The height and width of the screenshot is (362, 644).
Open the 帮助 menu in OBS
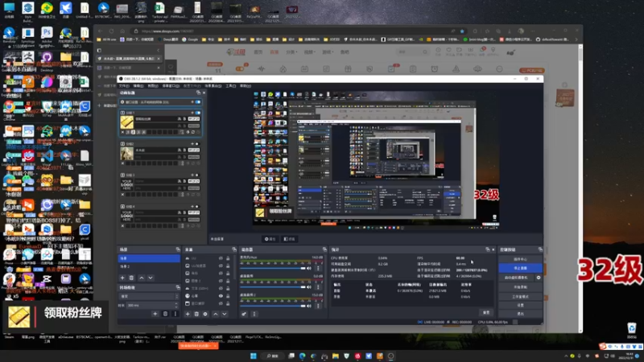coord(246,86)
